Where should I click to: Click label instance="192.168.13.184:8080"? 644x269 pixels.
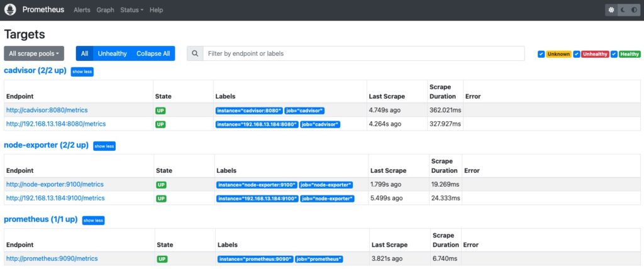coord(257,124)
